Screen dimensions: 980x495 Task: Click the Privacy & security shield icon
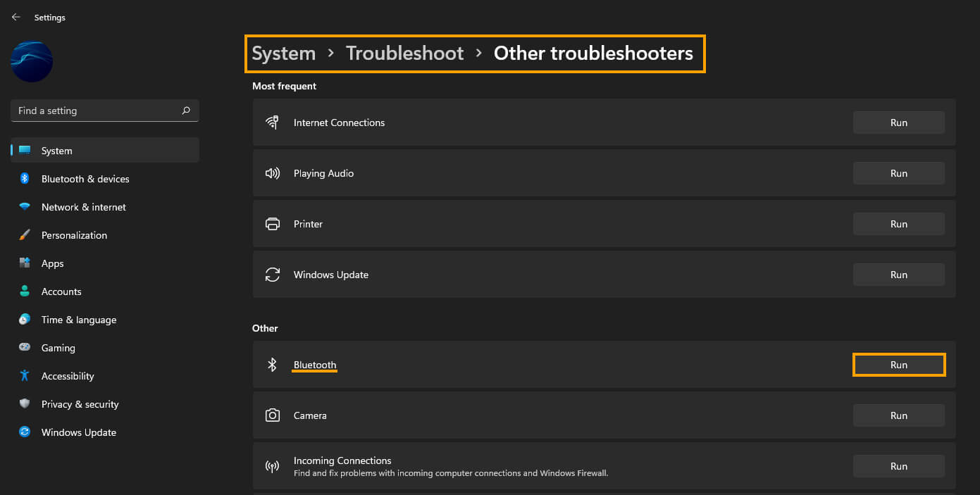click(25, 404)
